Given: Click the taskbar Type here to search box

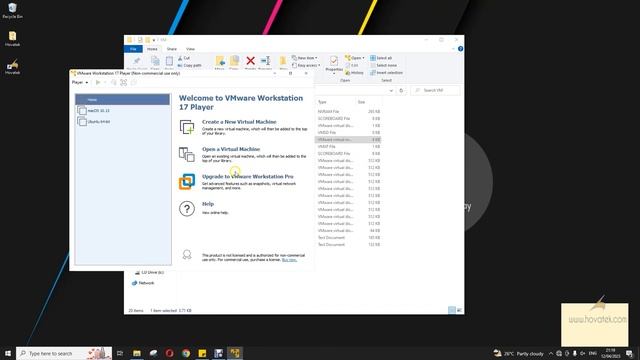Looking at the screenshot, I should coord(64,353).
